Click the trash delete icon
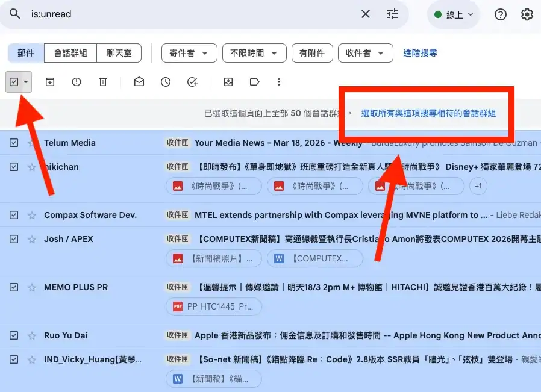The width and height of the screenshot is (541, 392). point(103,82)
